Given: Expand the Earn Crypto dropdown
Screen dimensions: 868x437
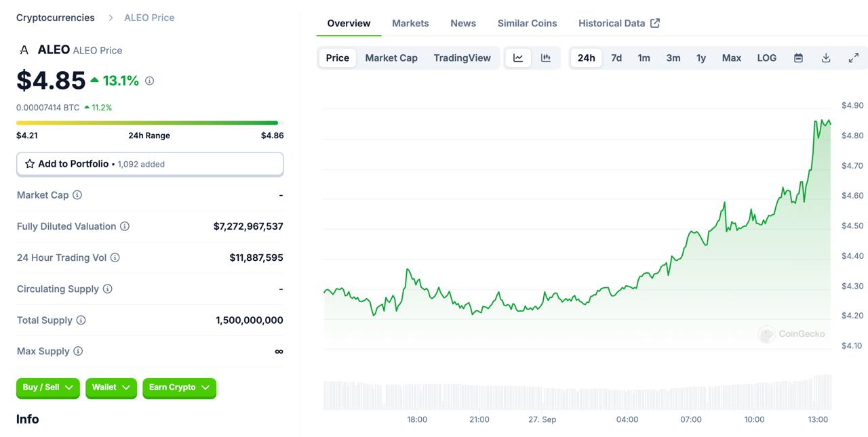Looking at the screenshot, I should (x=179, y=388).
